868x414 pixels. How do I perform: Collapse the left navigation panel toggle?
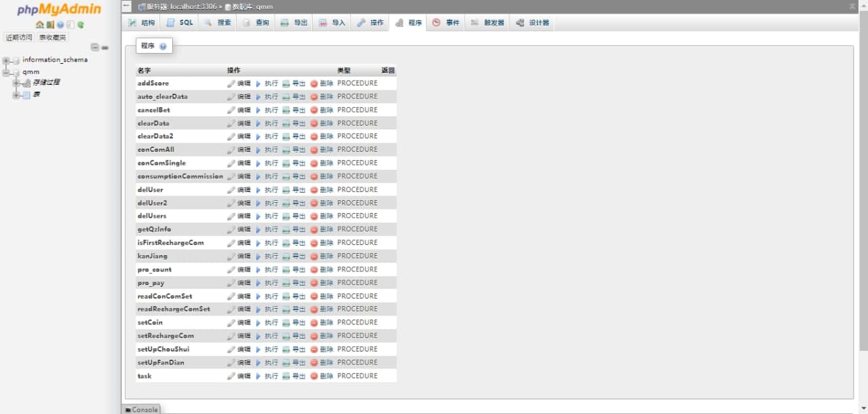[127, 5]
